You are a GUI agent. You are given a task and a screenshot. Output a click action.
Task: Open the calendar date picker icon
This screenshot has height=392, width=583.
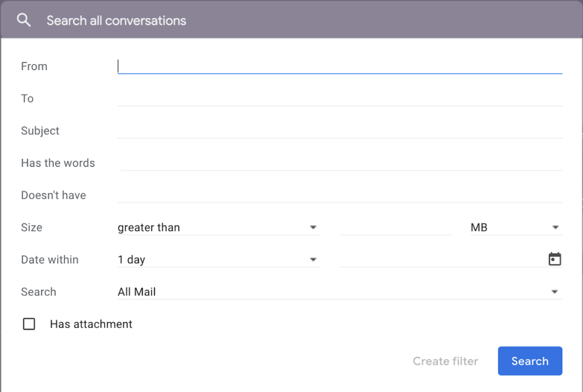(x=554, y=259)
